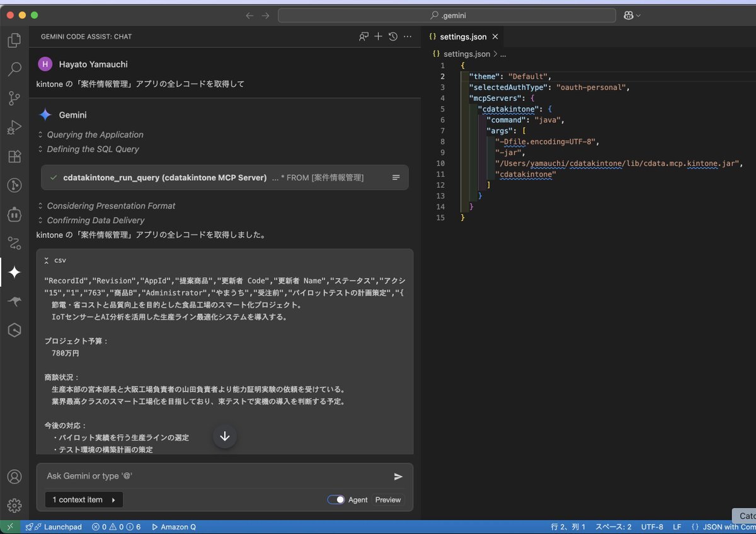The width and height of the screenshot is (756, 534).
Task: Open the Run and Debug view
Action: coord(14,127)
